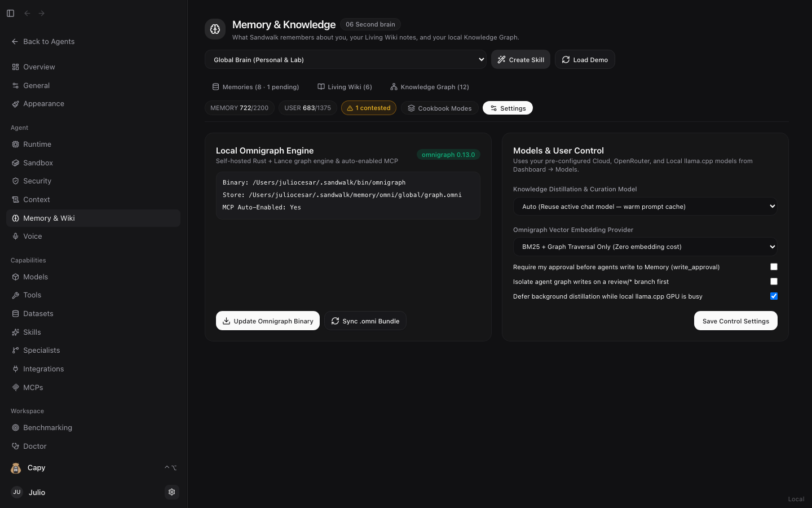Click the forward navigation arrow
The width and height of the screenshot is (812, 508).
[x=42, y=13]
